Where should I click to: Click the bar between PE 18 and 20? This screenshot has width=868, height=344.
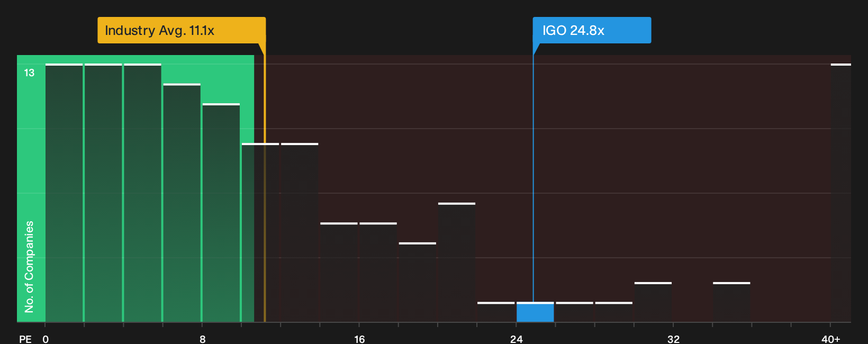(418, 283)
